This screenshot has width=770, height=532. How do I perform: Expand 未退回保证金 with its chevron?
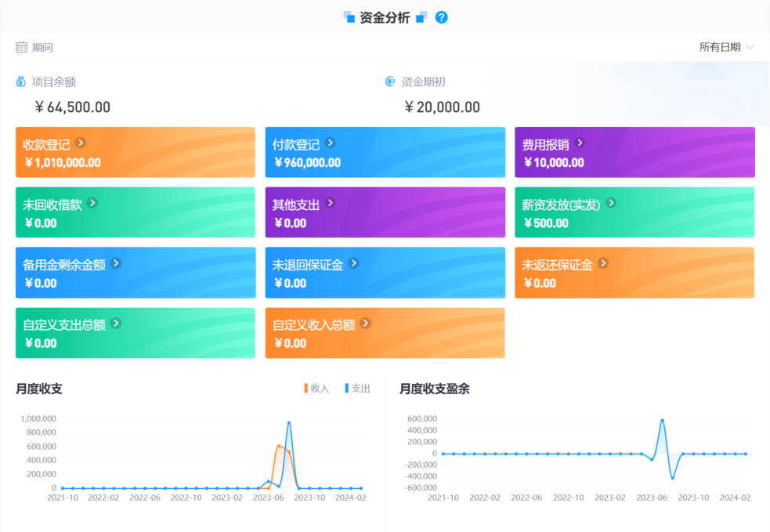point(354,264)
